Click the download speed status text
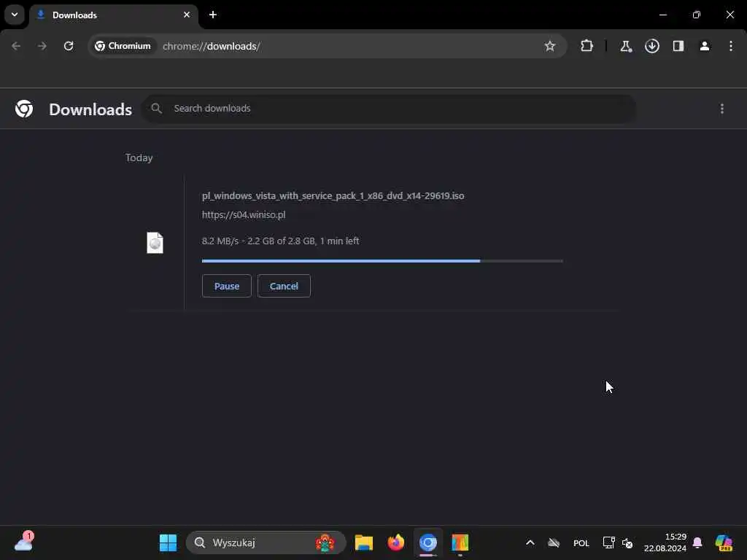 coord(281,241)
